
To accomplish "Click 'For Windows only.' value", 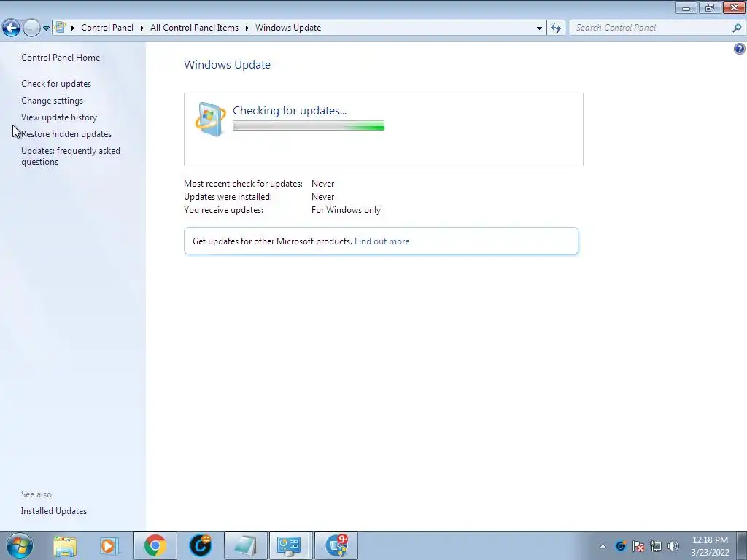I will click(347, 210).
